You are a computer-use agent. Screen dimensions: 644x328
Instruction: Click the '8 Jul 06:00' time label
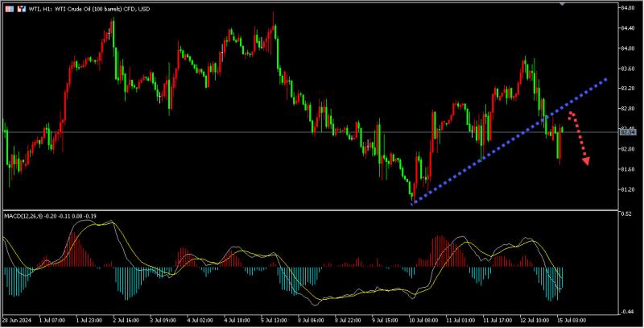[x=311, y=320]
